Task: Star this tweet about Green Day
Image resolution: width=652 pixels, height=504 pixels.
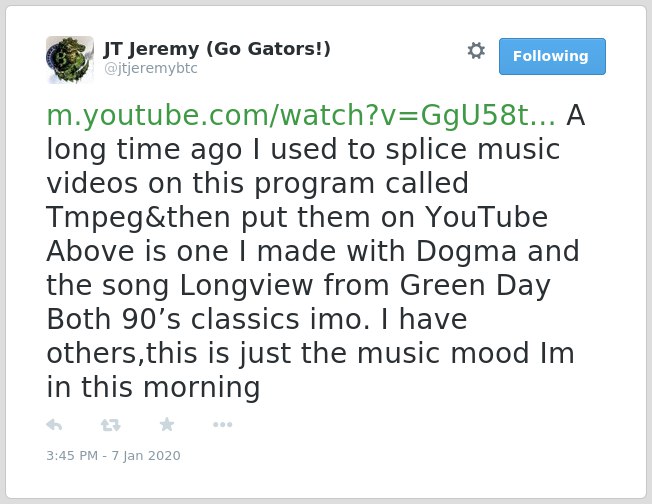Action: [167, 424]
